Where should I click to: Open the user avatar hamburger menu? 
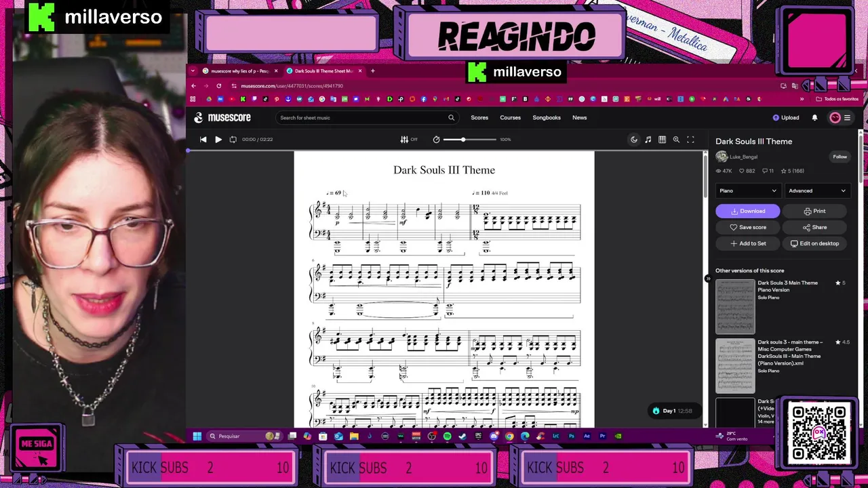point(840,117)
